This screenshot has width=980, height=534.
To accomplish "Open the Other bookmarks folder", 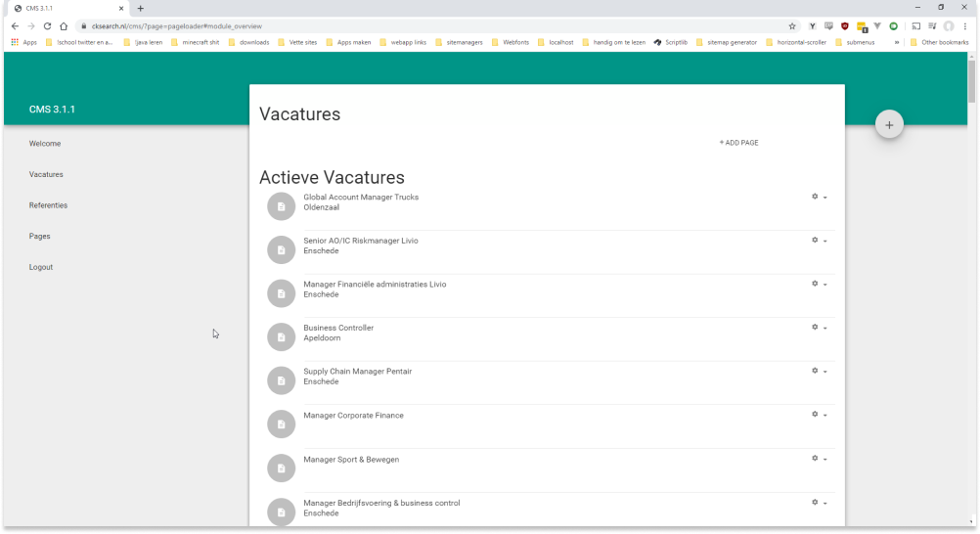I will tap(939, 42).
